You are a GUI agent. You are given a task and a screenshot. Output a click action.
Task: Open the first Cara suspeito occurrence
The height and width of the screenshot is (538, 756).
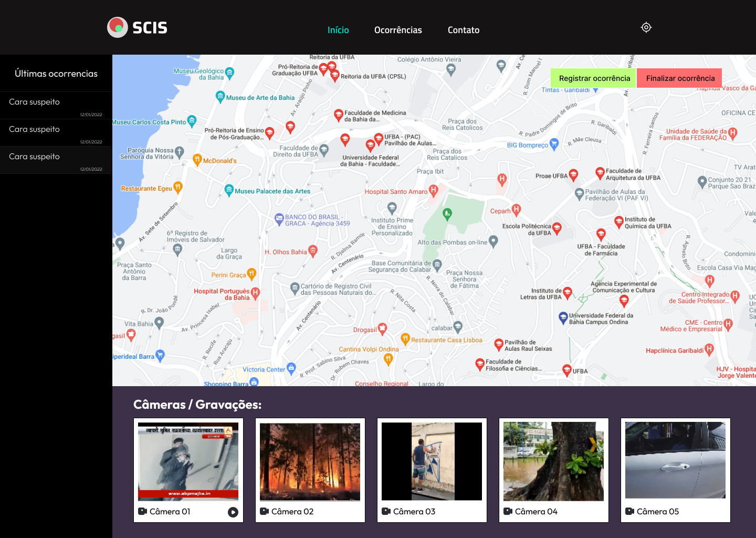pos(56,106)
